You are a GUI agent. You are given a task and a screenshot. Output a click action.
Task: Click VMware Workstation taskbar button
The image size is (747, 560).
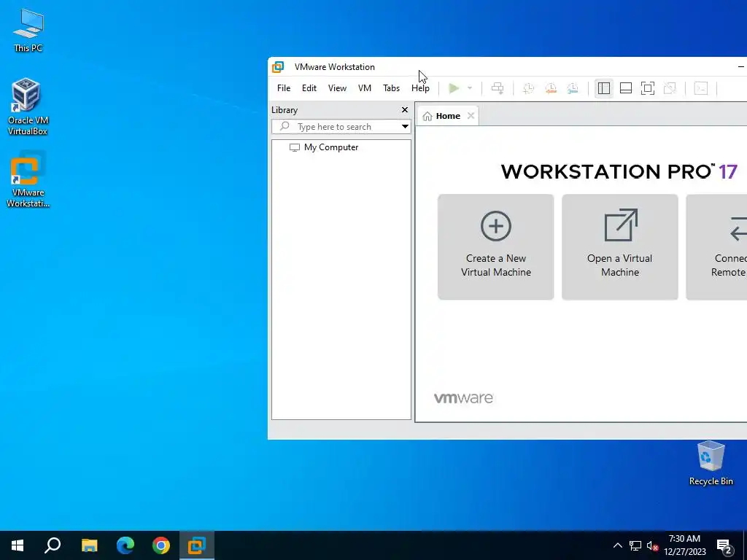(197, 545)
